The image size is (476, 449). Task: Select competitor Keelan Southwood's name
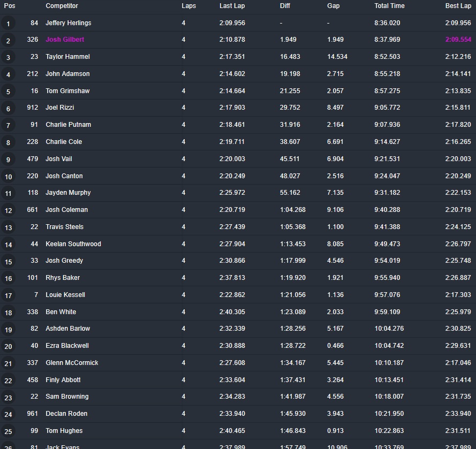click(x=73, y=244)
